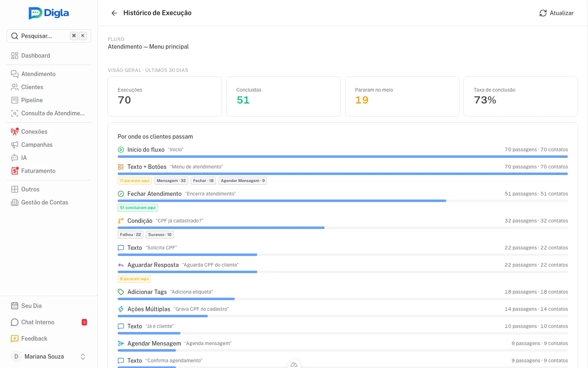Click the Condição progress bar
588x368 pixels.
(343, 228)
